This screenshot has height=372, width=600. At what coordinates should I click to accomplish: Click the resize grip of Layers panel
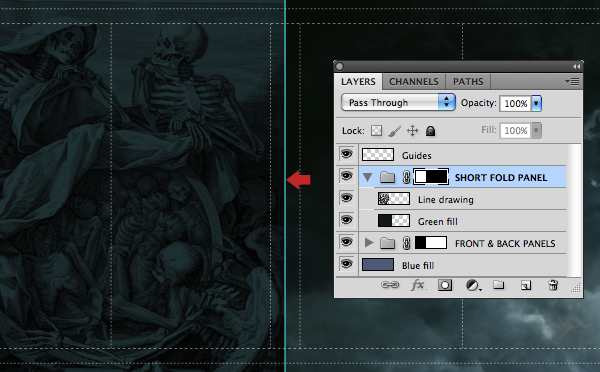pos(576,288)
